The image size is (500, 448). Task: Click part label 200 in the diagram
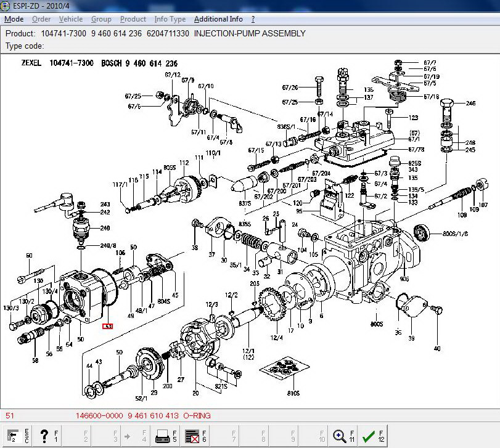(168, 386)
